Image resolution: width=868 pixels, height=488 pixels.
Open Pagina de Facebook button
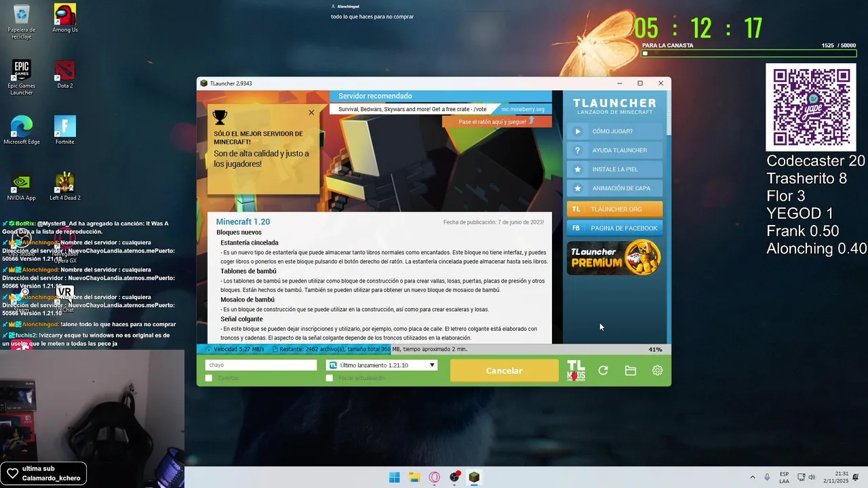pos(614,228)
